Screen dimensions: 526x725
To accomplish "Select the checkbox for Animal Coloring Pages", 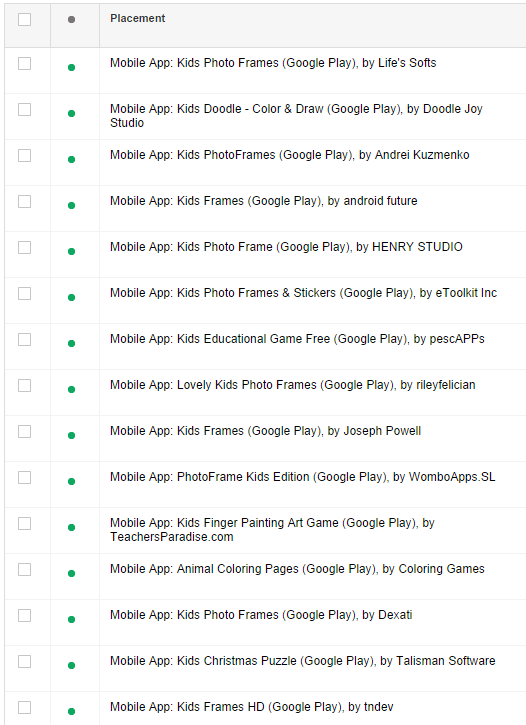I will click(x=24, y=570).
